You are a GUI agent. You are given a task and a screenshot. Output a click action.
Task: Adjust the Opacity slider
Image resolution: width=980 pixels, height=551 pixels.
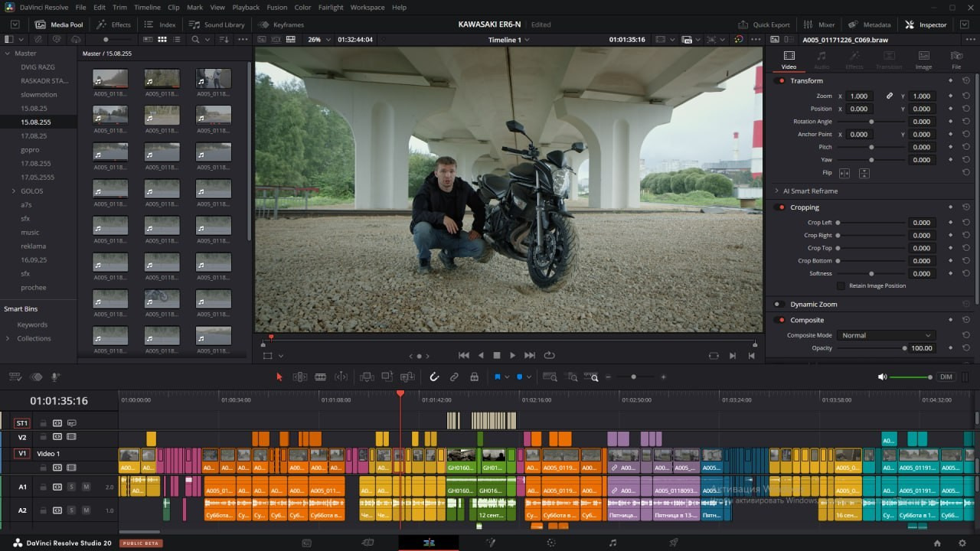tap(904, 348)
